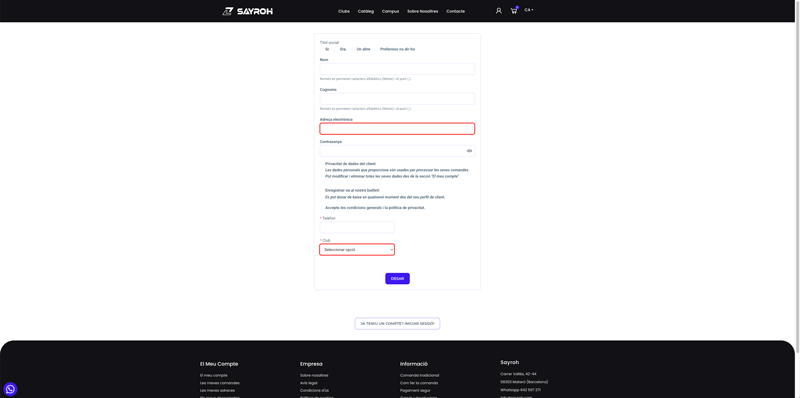Click the El Meu Compte footer heading
The height and width of the screenshot is (398, 800).
[219, 364]
